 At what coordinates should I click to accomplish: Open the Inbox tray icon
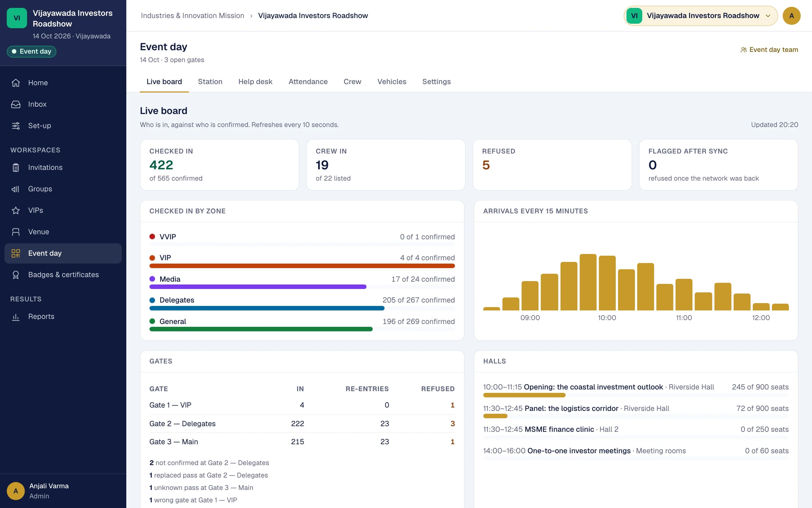point(16,104)
